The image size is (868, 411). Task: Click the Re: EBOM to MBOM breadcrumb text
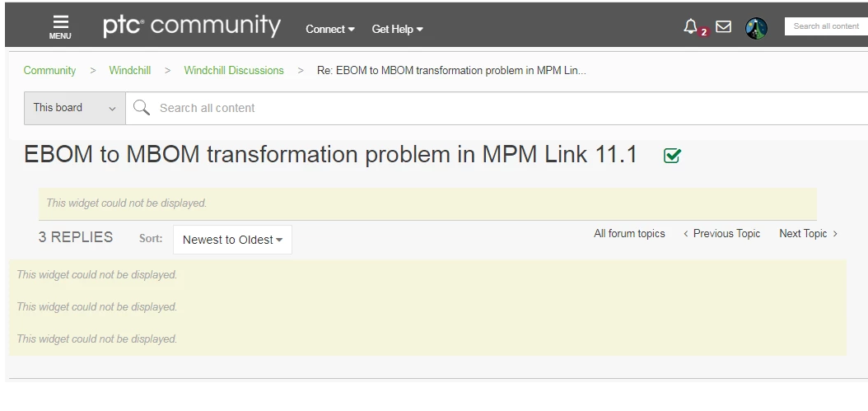coord(451,70)
